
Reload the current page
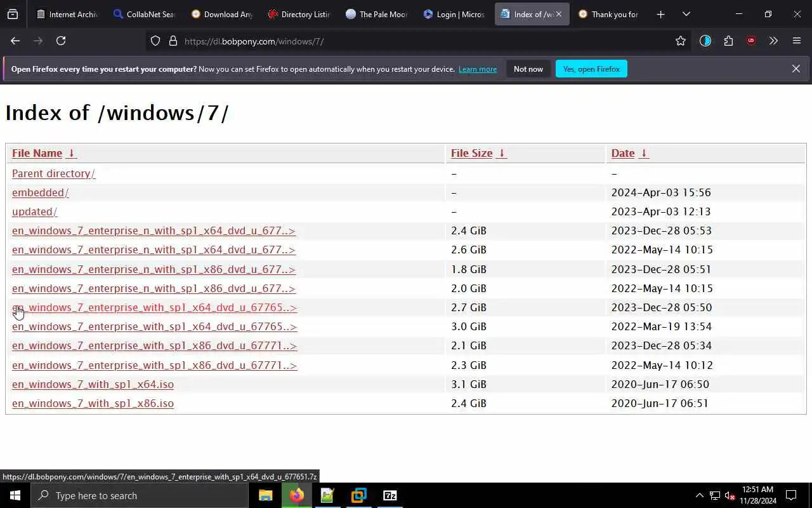tap(61, 41)
